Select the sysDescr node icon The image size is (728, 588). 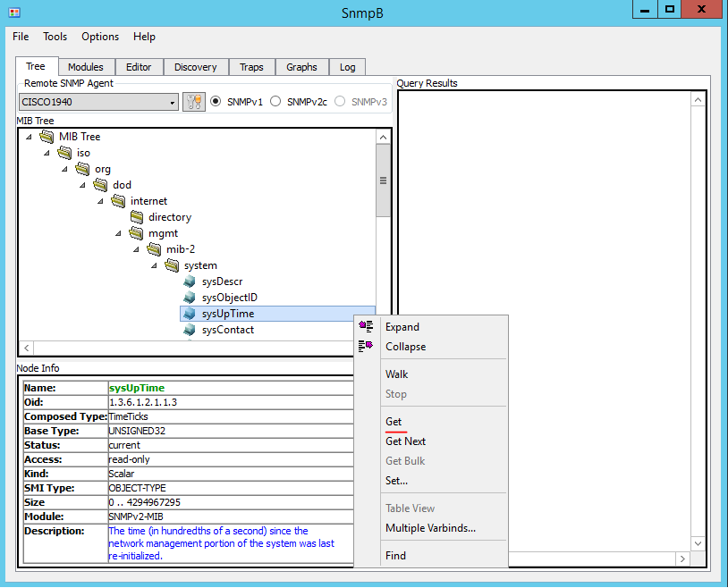pyautogui.click(x=189, y=281)
